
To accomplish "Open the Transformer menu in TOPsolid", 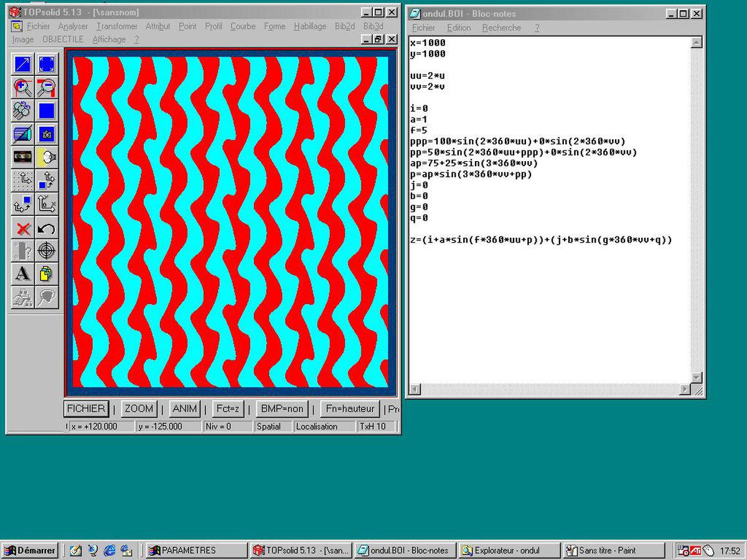I will click(x=116, y=26).
